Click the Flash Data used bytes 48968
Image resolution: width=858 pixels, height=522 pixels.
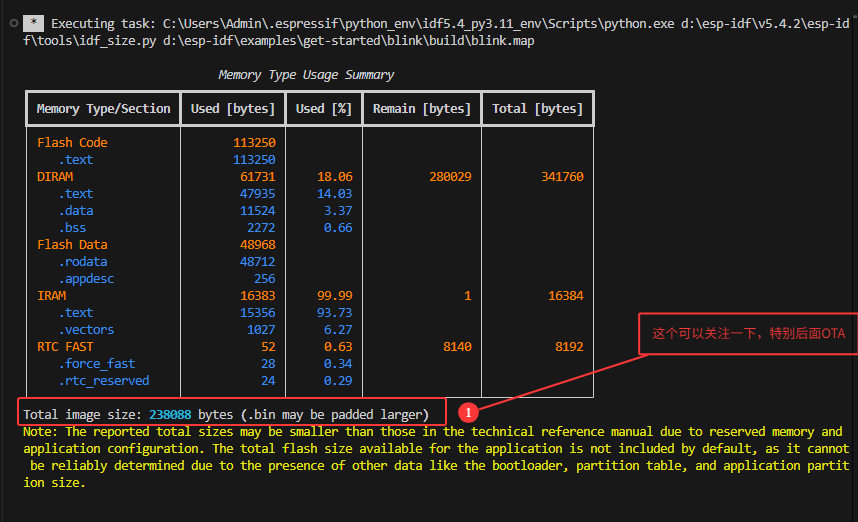(x=258, y=244)
